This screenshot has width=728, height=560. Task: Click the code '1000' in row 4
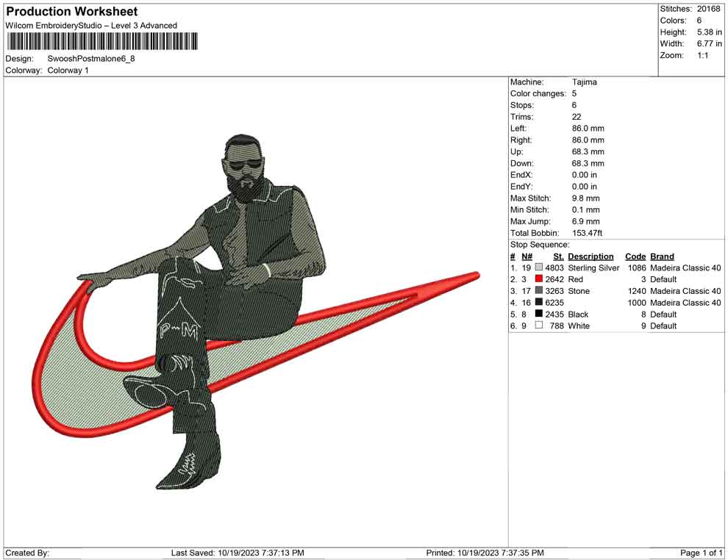point(637,303)
